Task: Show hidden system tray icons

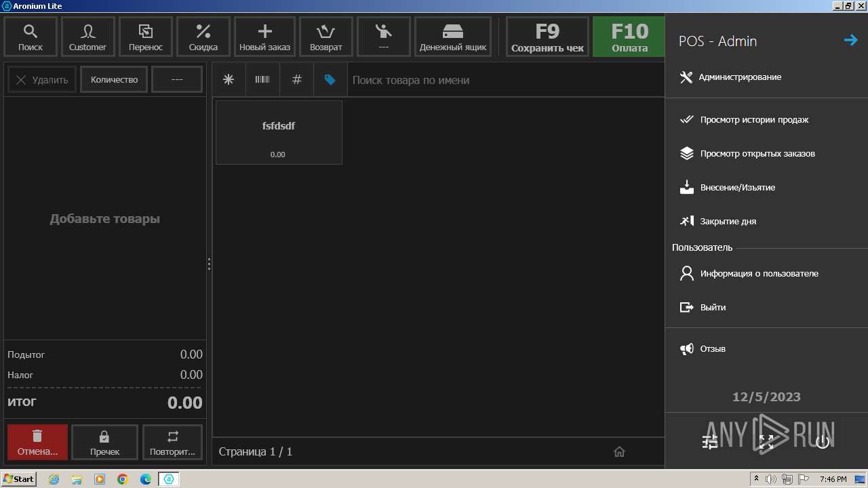Action: tap(756, 479)
